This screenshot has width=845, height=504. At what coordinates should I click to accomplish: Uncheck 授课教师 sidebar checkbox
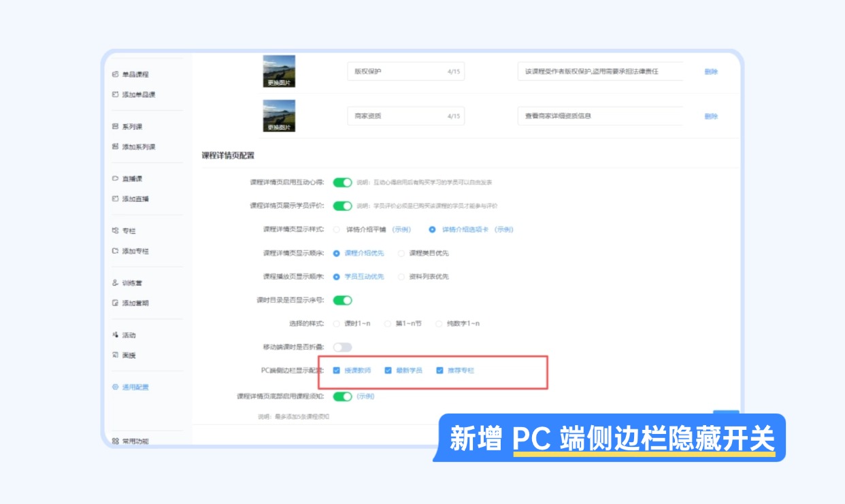[x=336, y=371]
